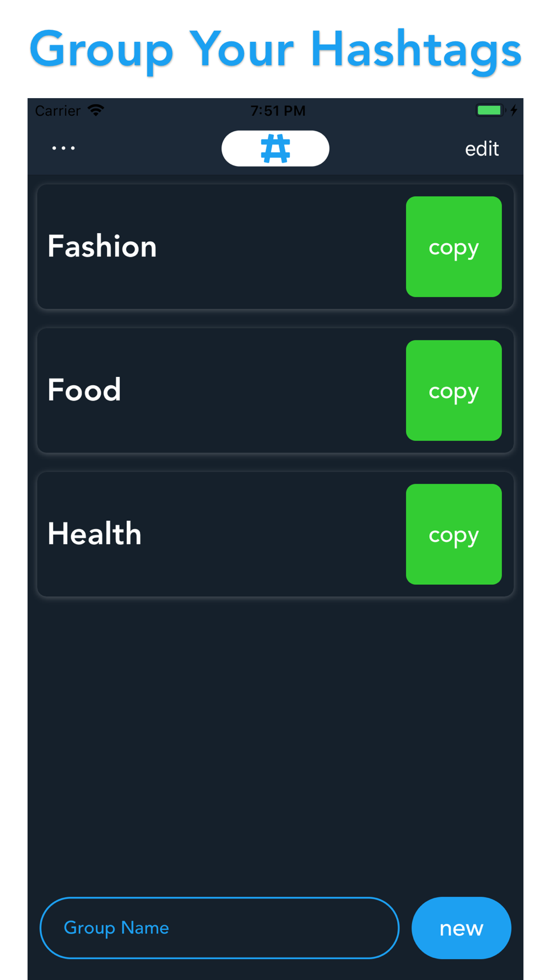Copy the Health hashtag group
551x980 pixels.
click(453, 534)
